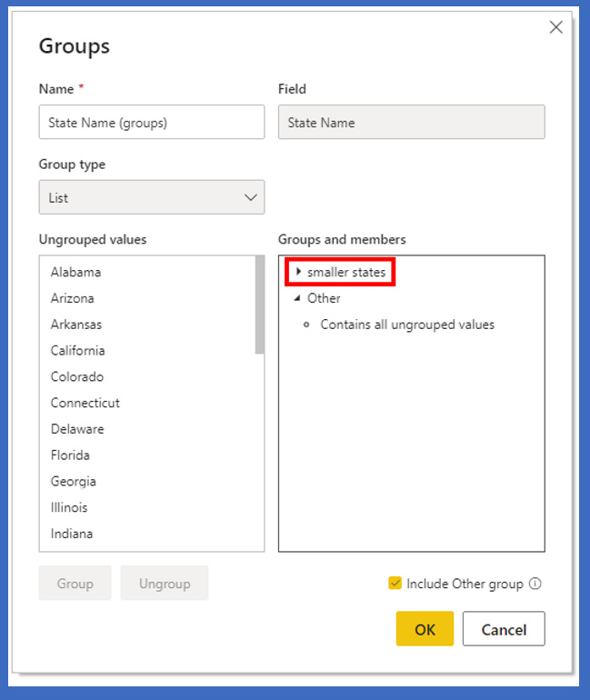
Task: Click the ungrouped values scrollbar thumb
Action: [x=260, y=305]
